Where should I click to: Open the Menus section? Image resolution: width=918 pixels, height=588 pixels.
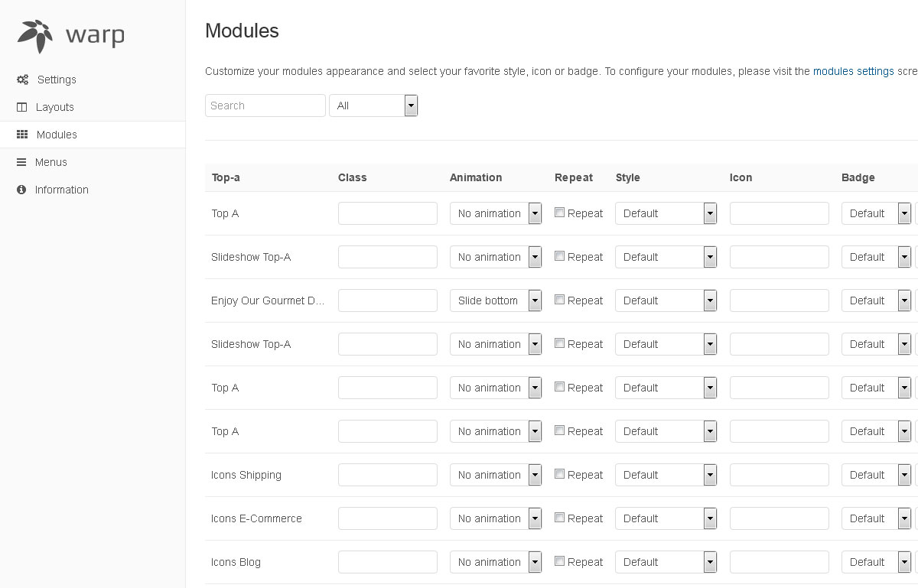point(51,162)
